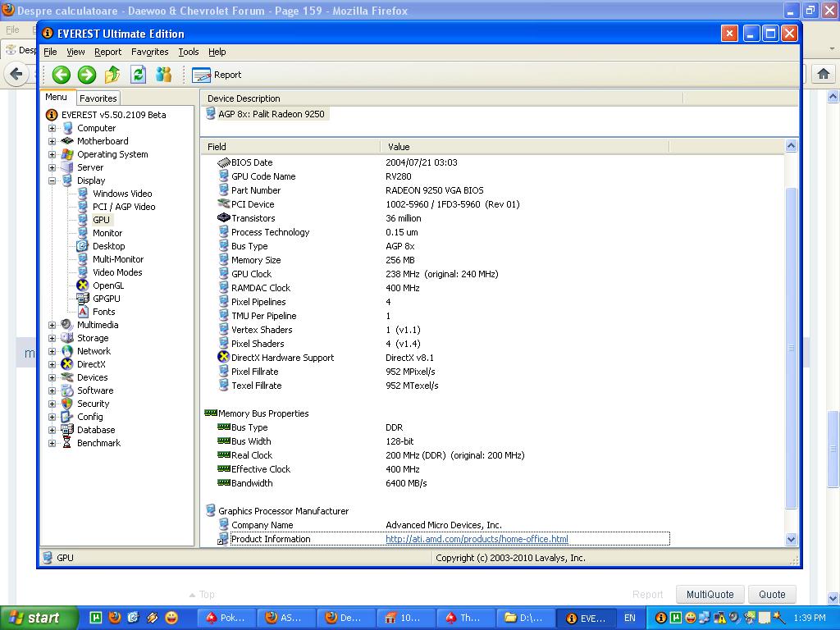Select Windows Video in the tree
The width and height of the screenshot is (840, 630).
pos(122,194)
